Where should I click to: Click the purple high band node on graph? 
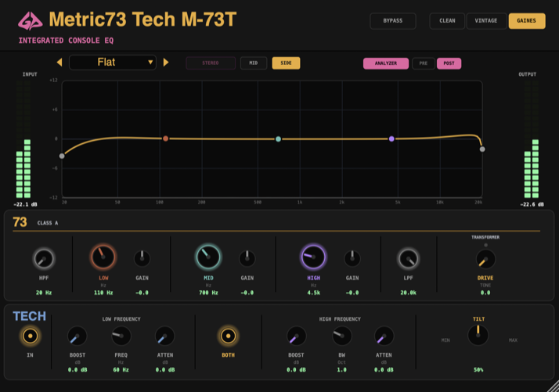pos(391,138)
